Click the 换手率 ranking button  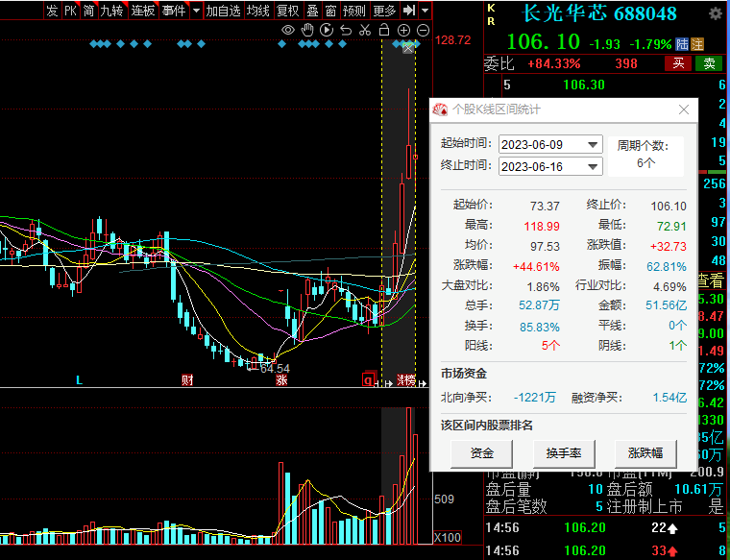coord(564,453)
